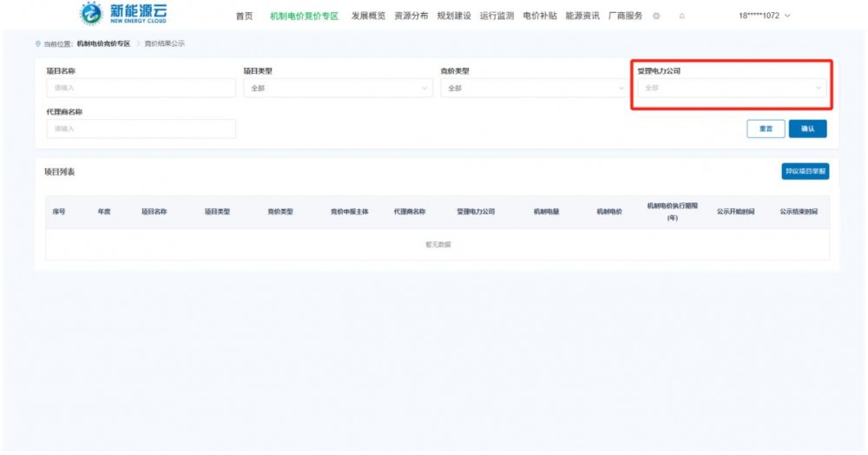Click the settings gear icon in top navigation
Viewport: 868px width, 455px height.
pyautogui.click(x=656, y=16)
